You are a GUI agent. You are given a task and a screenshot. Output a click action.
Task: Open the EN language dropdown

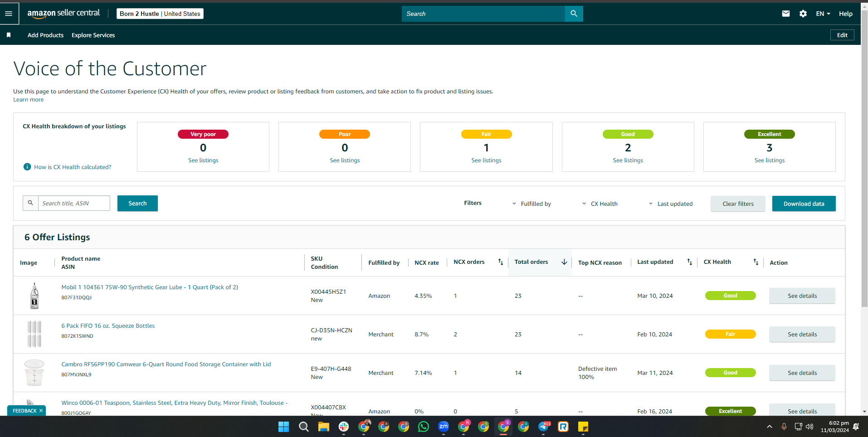pyautogui.click(x=823, y=14)
